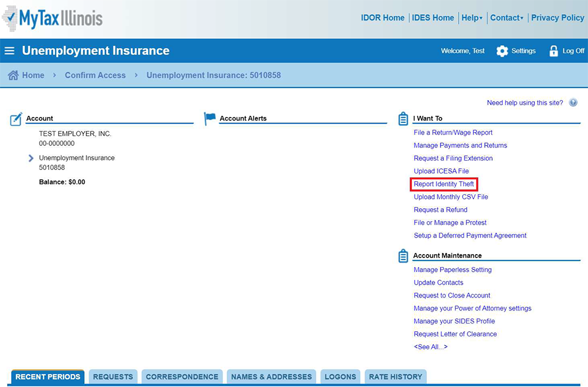This screenshot has width=588, height=387.
Task: Expand the Unemployment Insurance account chevron
Action: point(31,158)
